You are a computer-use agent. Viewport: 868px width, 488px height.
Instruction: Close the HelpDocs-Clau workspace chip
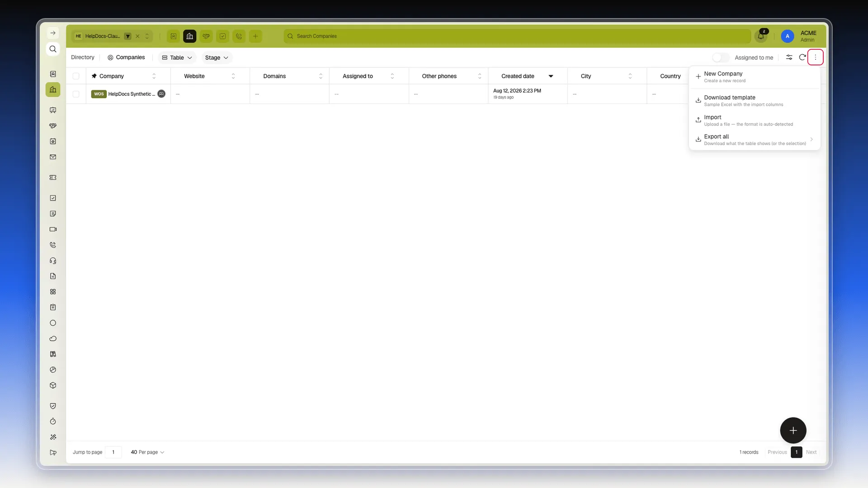137,36
